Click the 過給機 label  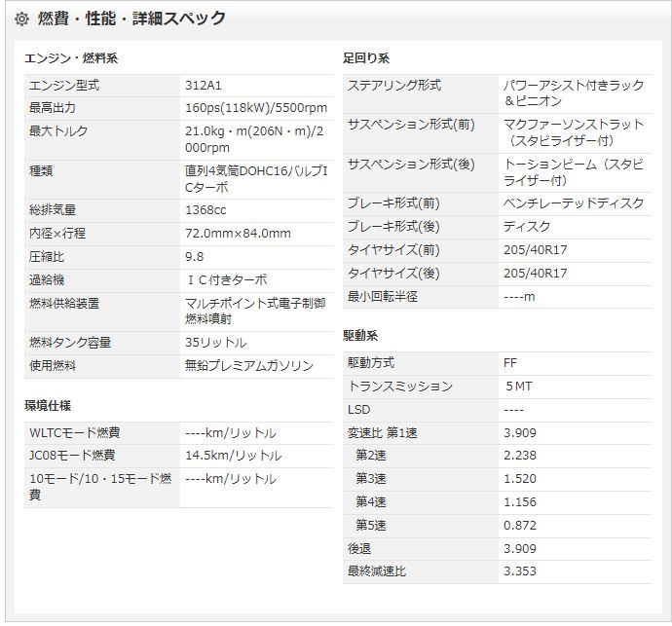(47, 280)
